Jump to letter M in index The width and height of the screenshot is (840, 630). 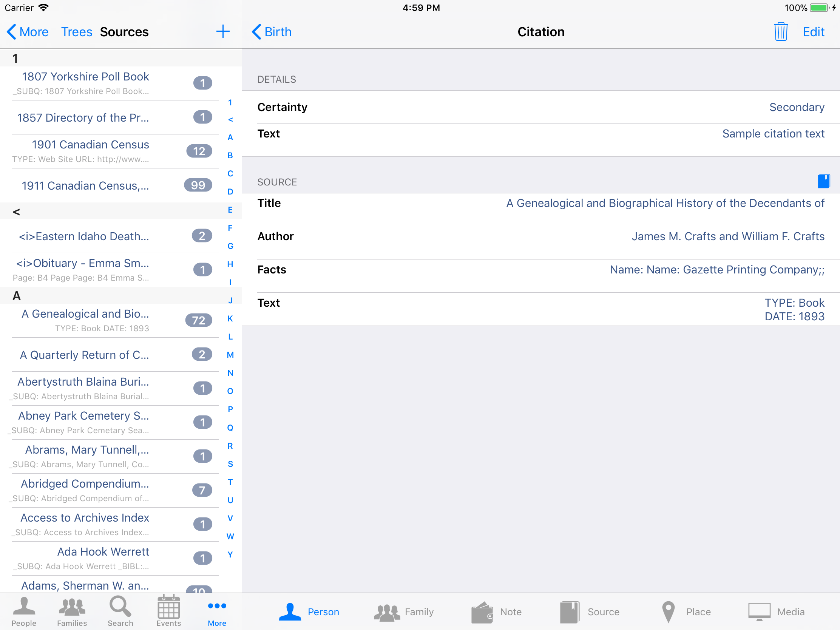(x=230, y=355)
